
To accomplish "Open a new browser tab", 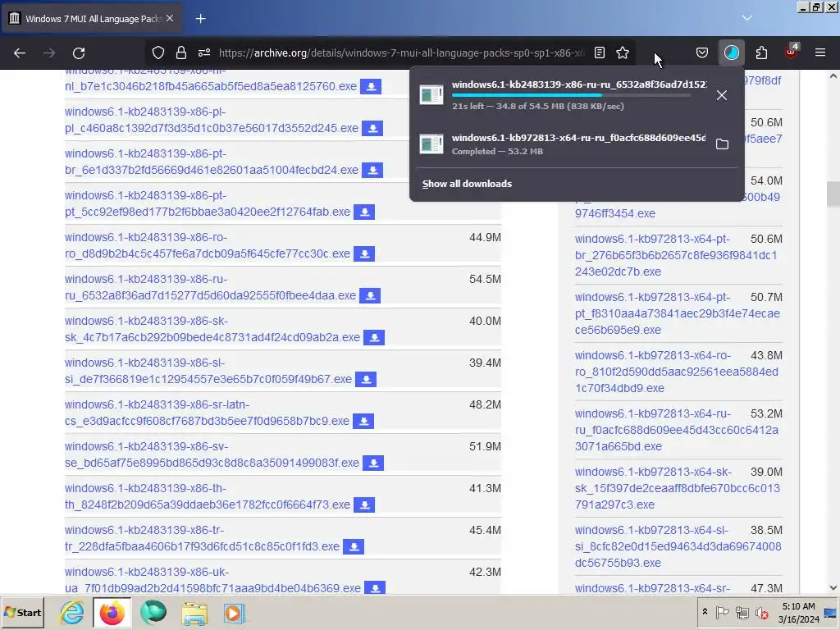I will pos(200,19).
